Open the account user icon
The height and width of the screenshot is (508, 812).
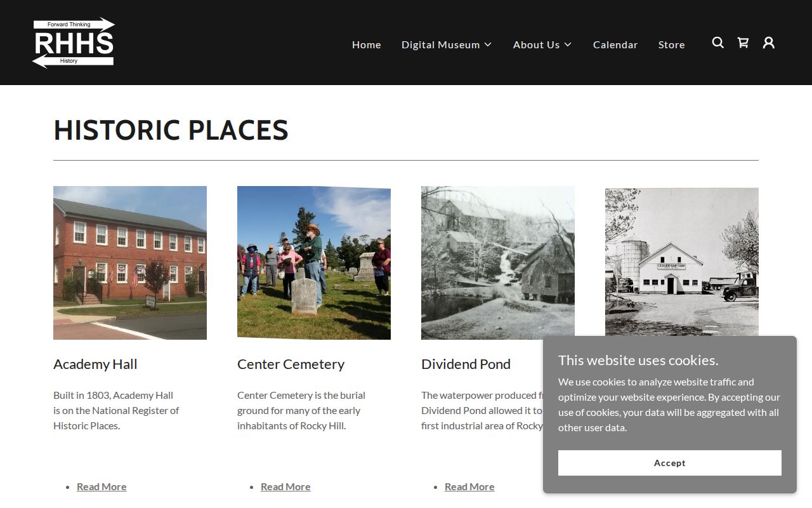tap(768, 43)
